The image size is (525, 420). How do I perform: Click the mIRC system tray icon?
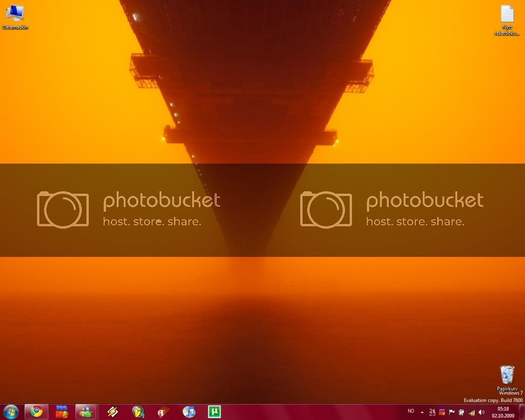[x=442, y=412]
